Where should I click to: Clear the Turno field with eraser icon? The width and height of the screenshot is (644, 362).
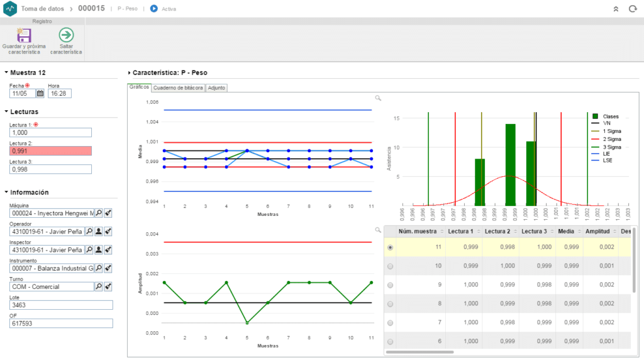[x=108, y=286]
